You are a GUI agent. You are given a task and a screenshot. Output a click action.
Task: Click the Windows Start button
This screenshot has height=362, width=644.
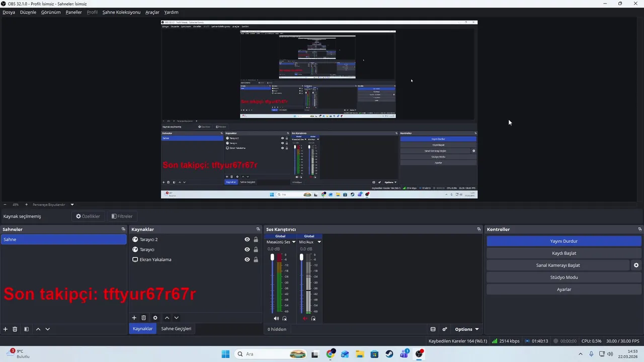click(x=225, y=354)
